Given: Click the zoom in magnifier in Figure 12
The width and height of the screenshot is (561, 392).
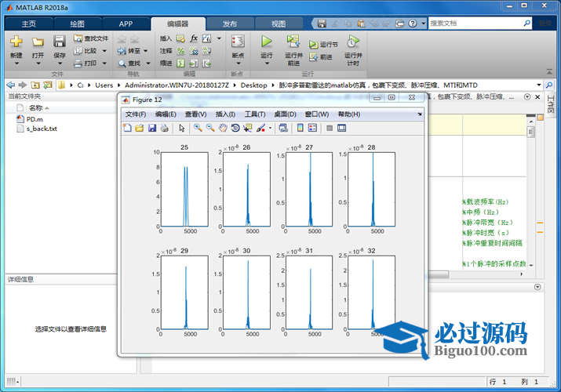Looking at the screenshot, I should [198, 128].
